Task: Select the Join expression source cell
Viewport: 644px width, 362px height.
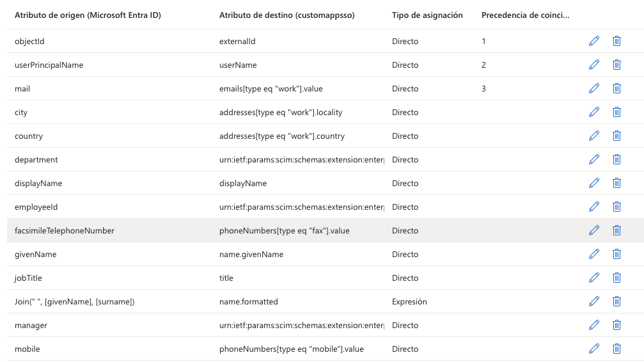Action: click(x=75, y=302)
